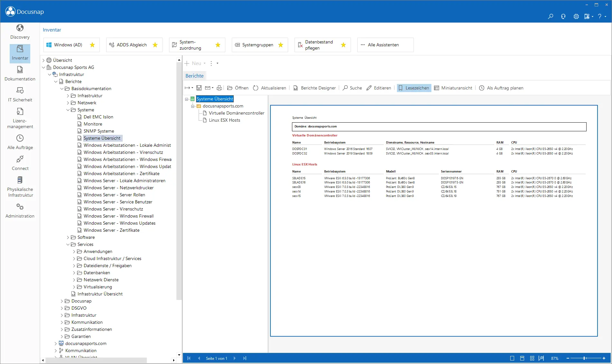Image resolution: width=612 pixels, height=364 pixels.
Task: Click the print report icon
Action: click(x=219, y=88)
